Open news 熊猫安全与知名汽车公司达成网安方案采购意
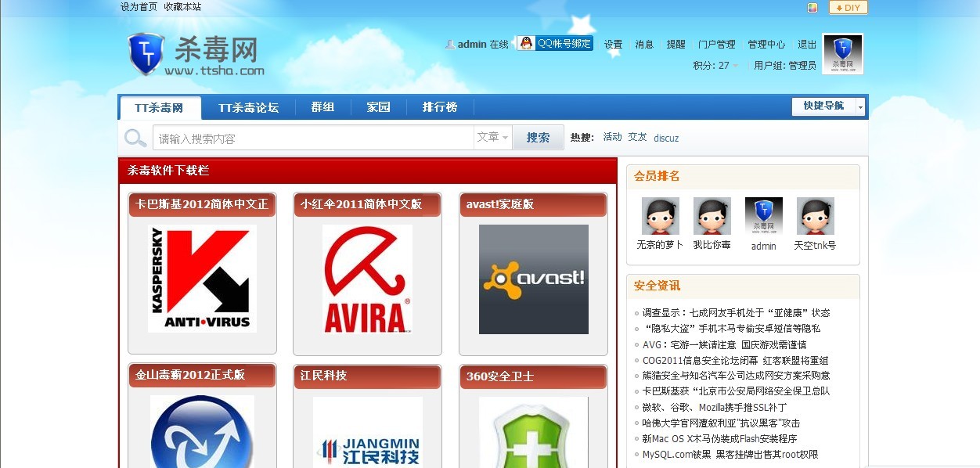Screen dimensions: 980x468 tap(736, 376)
